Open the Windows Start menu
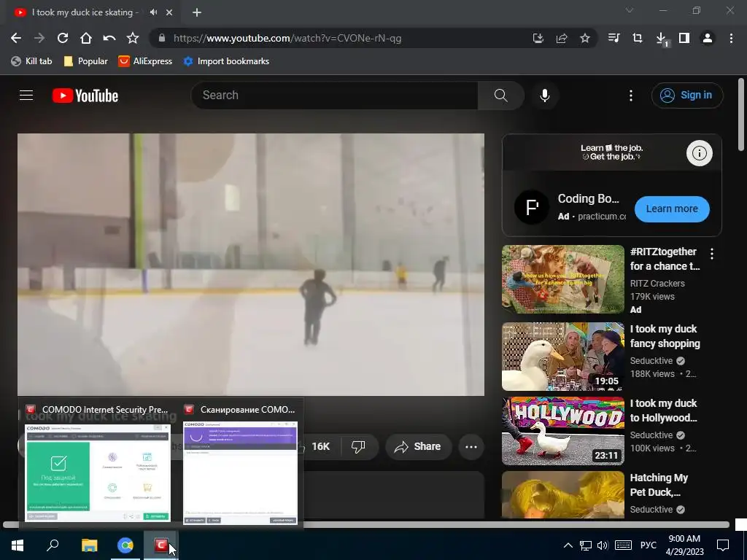Screen dimensions: 747x560 coord(18,545)
